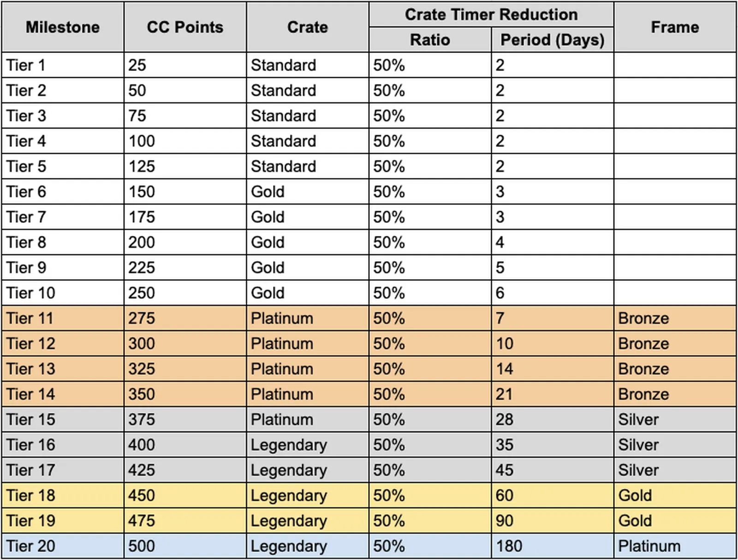Select the CC Points column header

[185, 27]
